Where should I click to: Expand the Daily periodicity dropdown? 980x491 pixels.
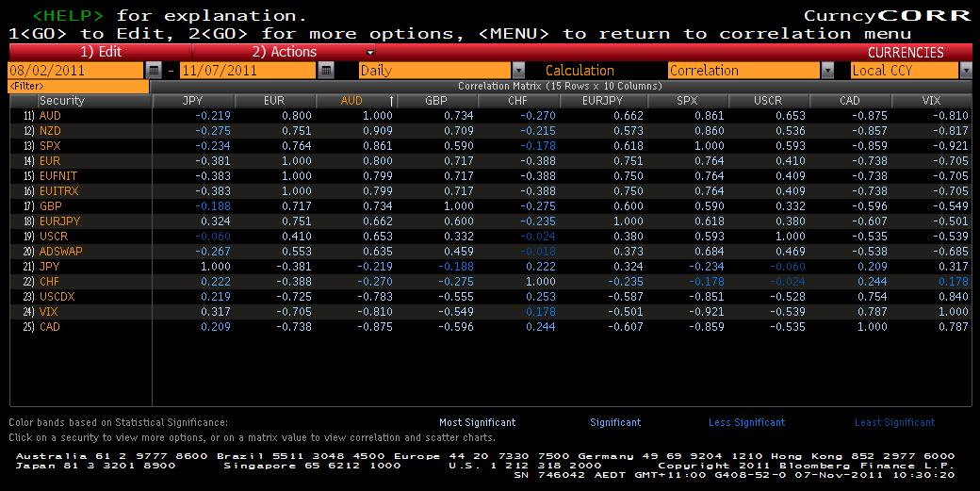click(518, 71)
